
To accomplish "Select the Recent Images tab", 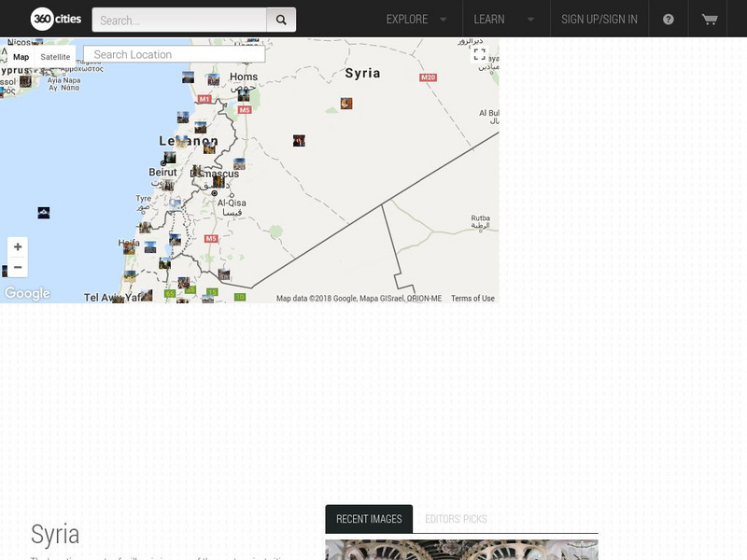I will coord(369,519).
